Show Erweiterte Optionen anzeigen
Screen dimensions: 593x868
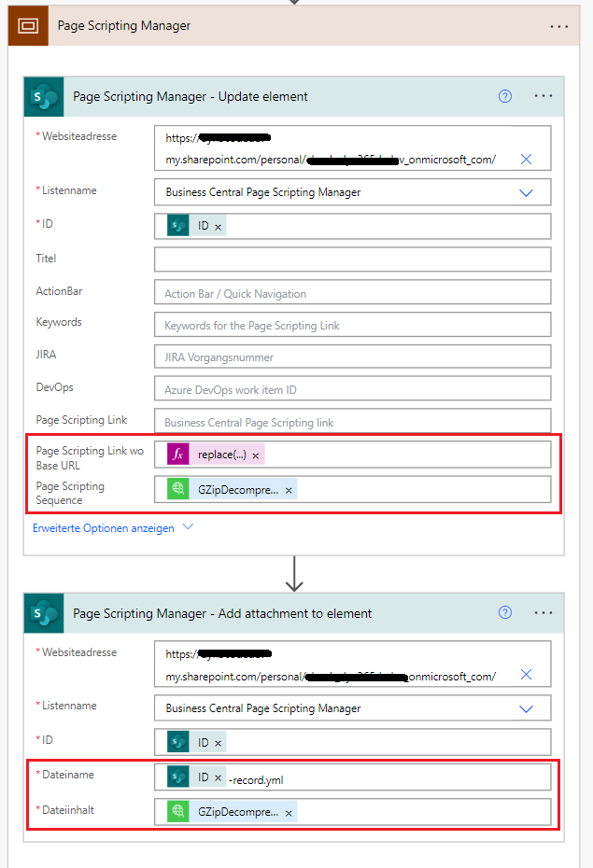click(x=103, y=528)
